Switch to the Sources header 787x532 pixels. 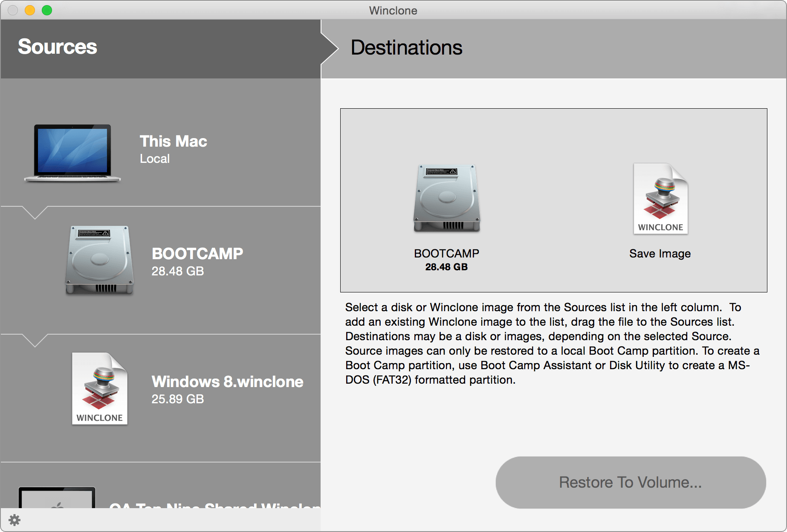point(58,47)
